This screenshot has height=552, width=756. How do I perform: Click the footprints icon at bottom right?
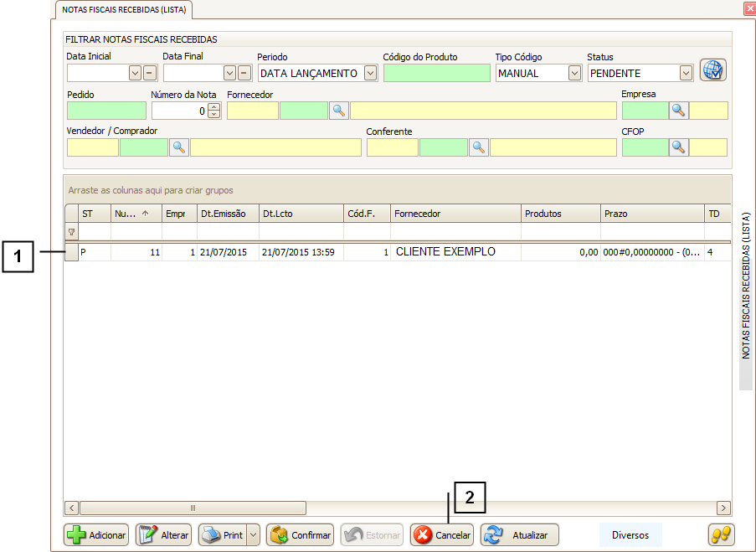point(721,534)
